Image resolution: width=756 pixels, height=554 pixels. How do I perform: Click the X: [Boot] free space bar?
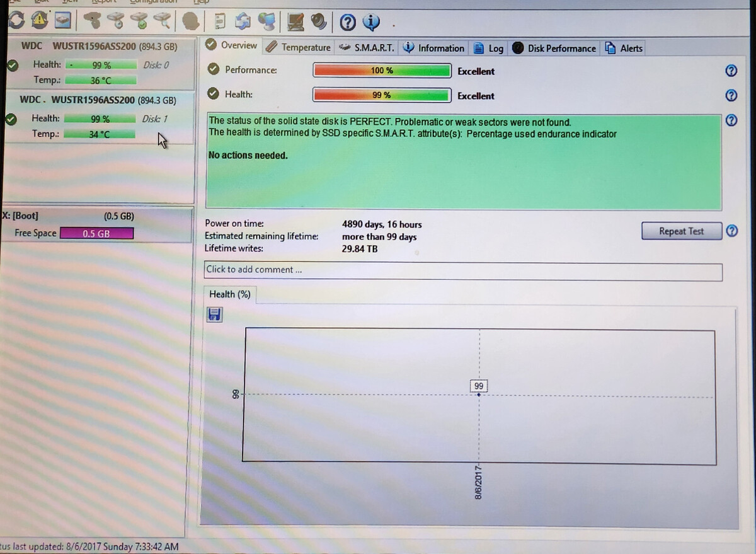pyautogui.click(x=96, y=233)
